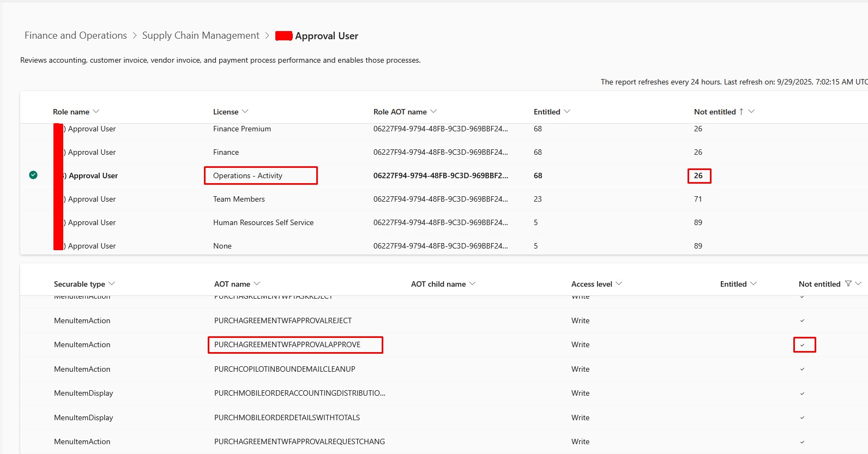Expand the Role AOT name column menu

click(433, 112)
